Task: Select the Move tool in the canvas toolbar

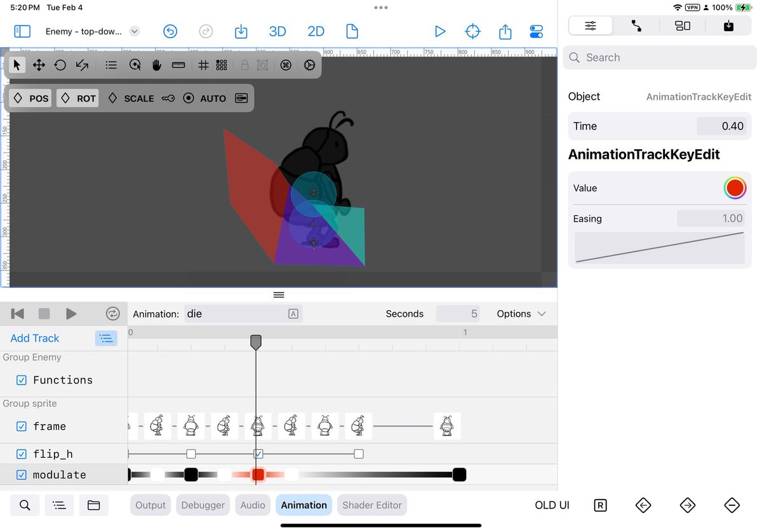Action: pos(38,65)
